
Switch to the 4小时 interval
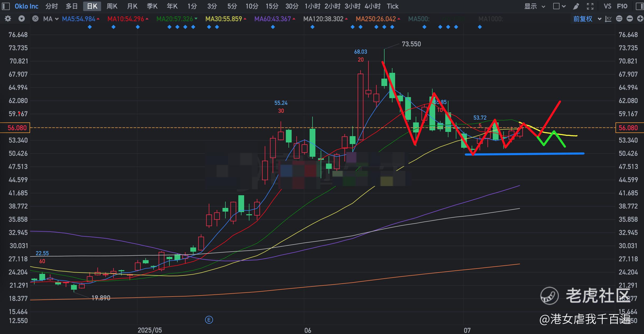tap(373, 6)
